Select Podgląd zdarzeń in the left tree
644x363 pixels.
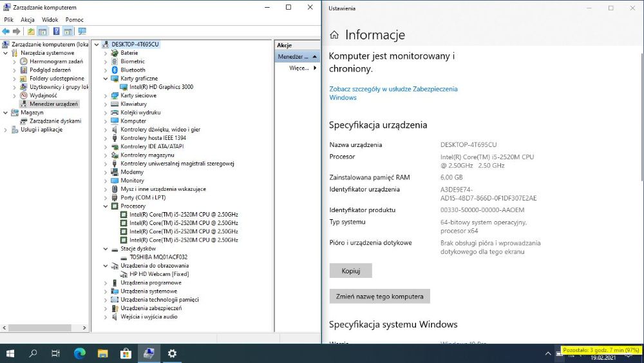pos(50,70)
